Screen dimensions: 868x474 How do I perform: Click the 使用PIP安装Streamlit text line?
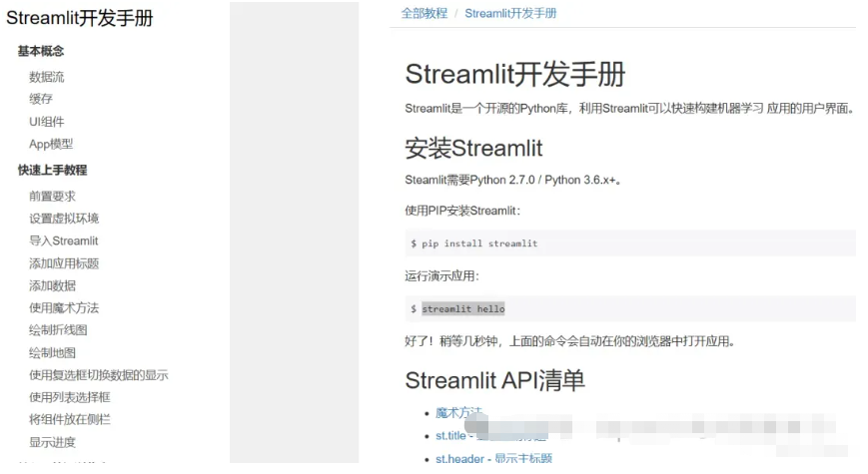tap(462, 211)
